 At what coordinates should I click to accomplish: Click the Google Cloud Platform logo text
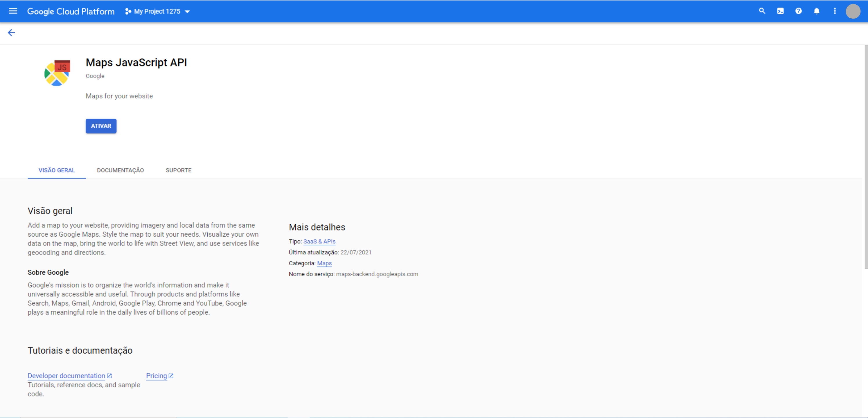click(x=71, y=11)
